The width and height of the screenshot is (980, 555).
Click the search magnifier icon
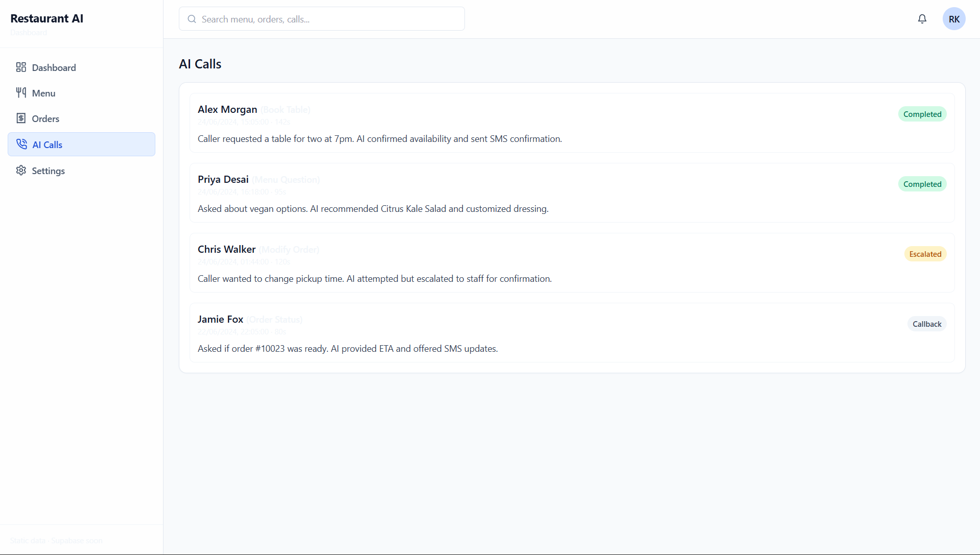coord(192,19)
